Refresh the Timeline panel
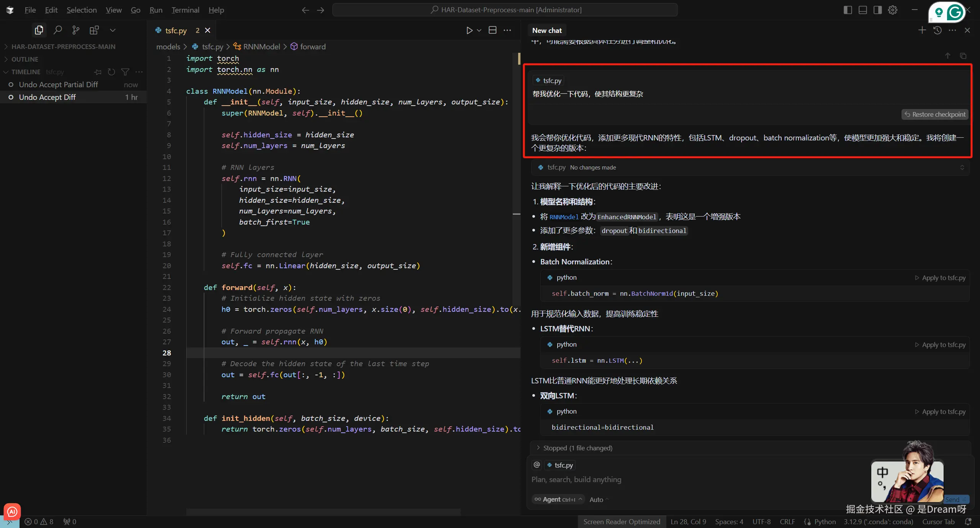The image size is (980, 528). click(x=111, y=72)
